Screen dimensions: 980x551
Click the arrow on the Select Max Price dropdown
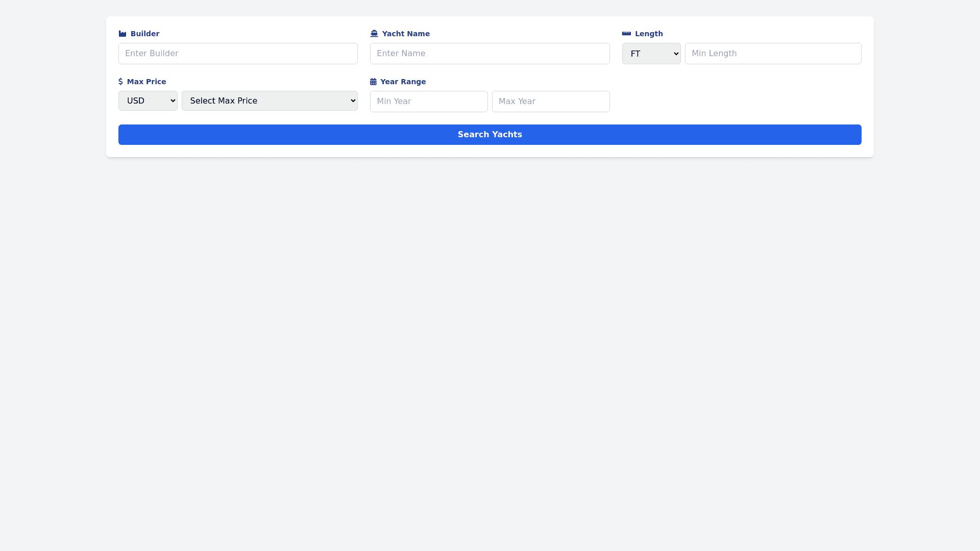[353, 101]
